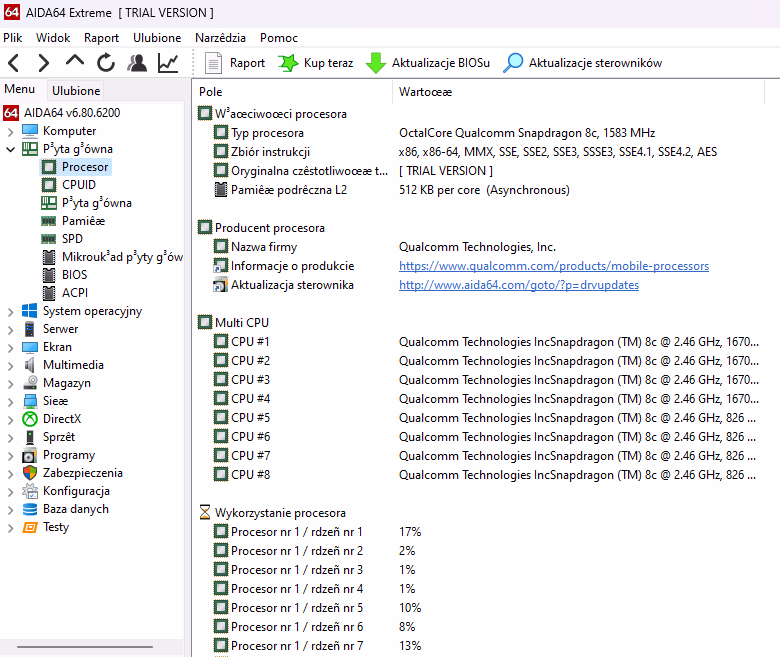Expand the System operacyjny tree node
Image resolution: width=780 pixels, height=657 pixels.
point(10,311)
